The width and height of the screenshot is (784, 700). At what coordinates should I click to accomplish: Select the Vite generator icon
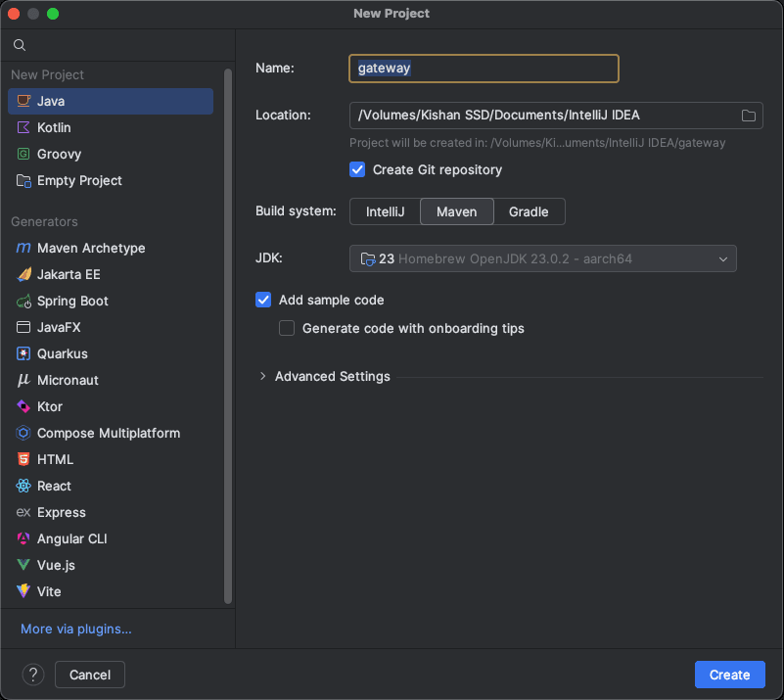(23, 591)
